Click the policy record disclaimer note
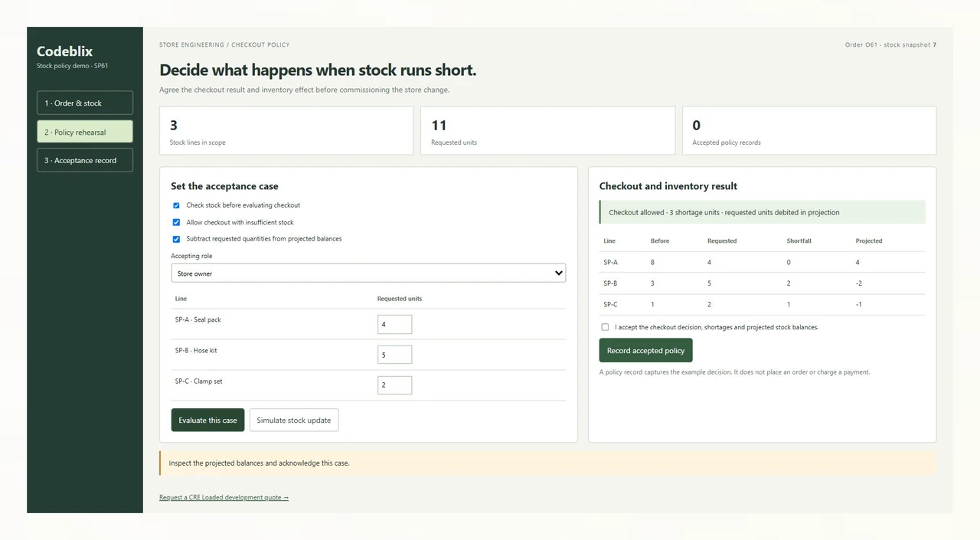This screenshot has width=980, height=540. 734,372
